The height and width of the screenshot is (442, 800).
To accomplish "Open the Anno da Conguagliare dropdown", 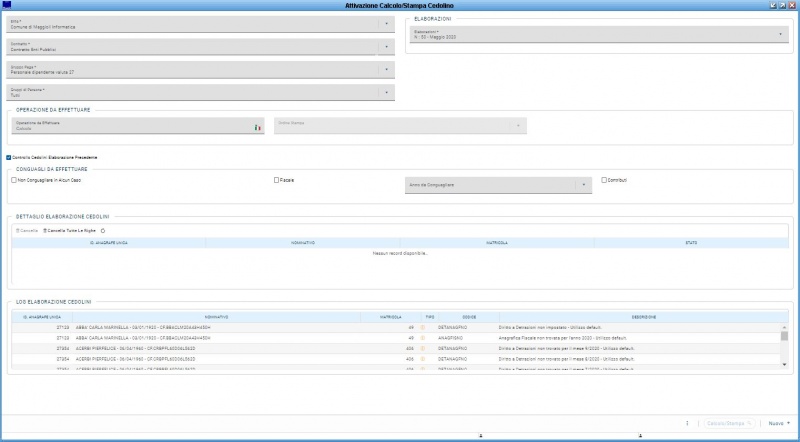I will [582, 184].
